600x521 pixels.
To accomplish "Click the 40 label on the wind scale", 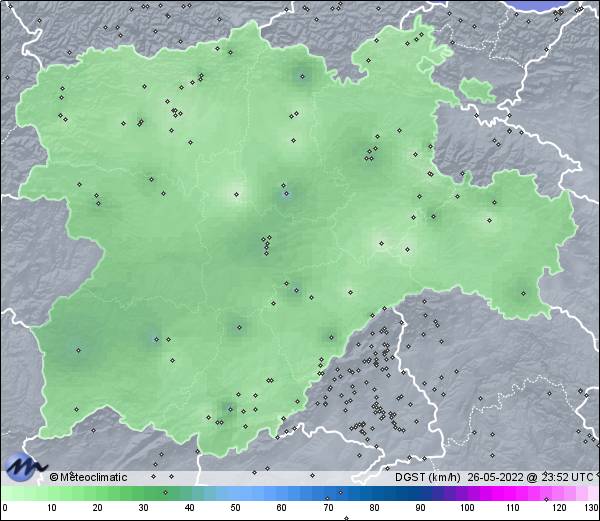I will (189, 508).
